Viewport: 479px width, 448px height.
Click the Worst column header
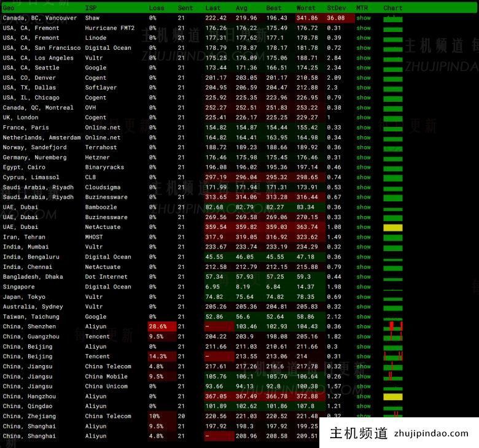pos(306,8)
